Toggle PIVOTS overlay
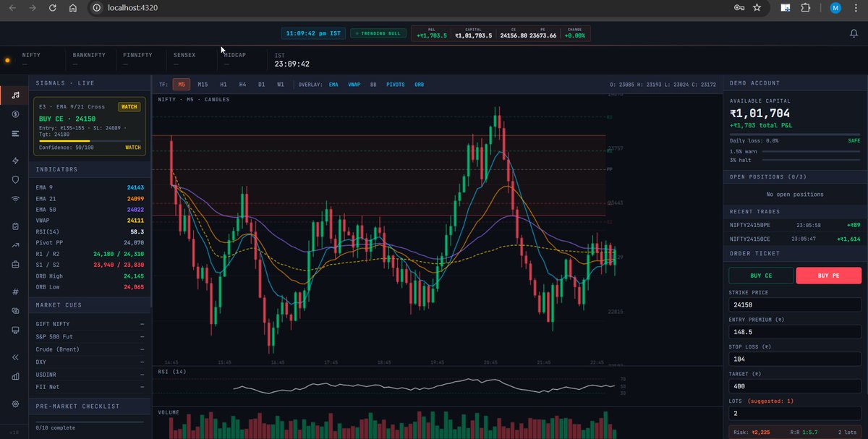This screenshot has width=868, height=439. pyautogui.click(x=396, y=85)
